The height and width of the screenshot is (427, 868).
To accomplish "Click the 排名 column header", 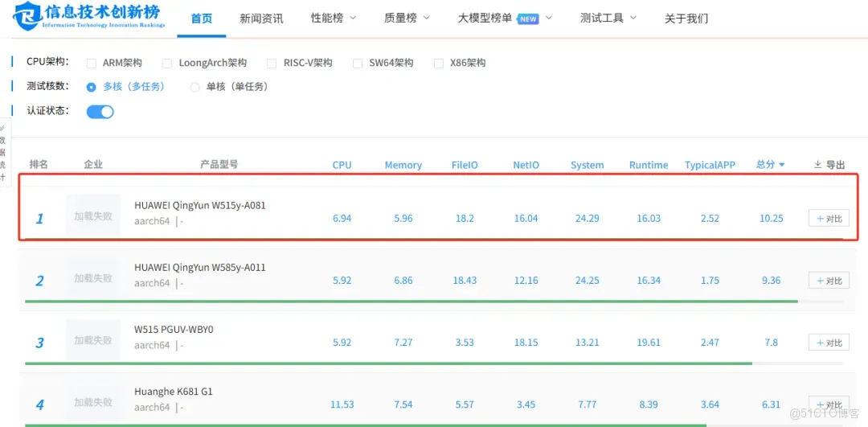I will (39, 165).
